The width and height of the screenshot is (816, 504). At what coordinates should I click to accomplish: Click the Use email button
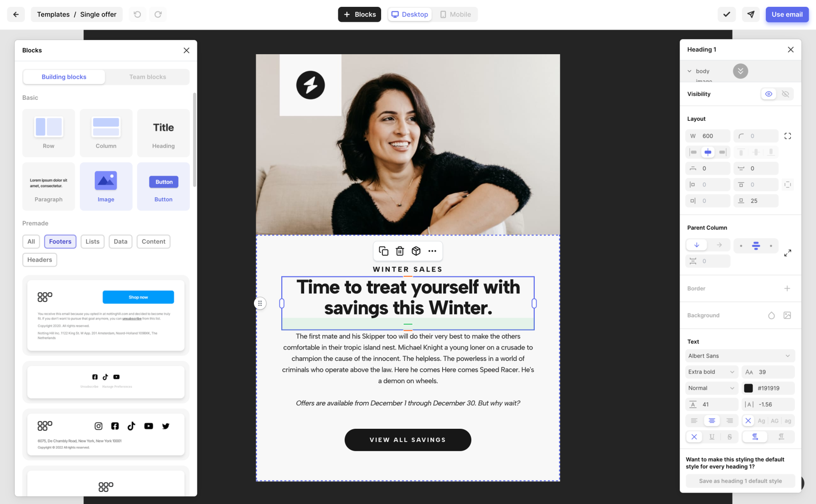pos(787,15)
